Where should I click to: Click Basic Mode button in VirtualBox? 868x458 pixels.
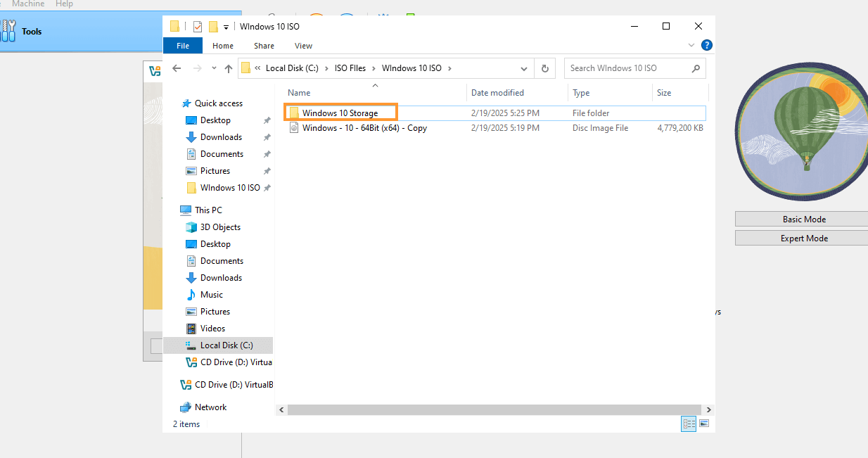coord(803,220)
